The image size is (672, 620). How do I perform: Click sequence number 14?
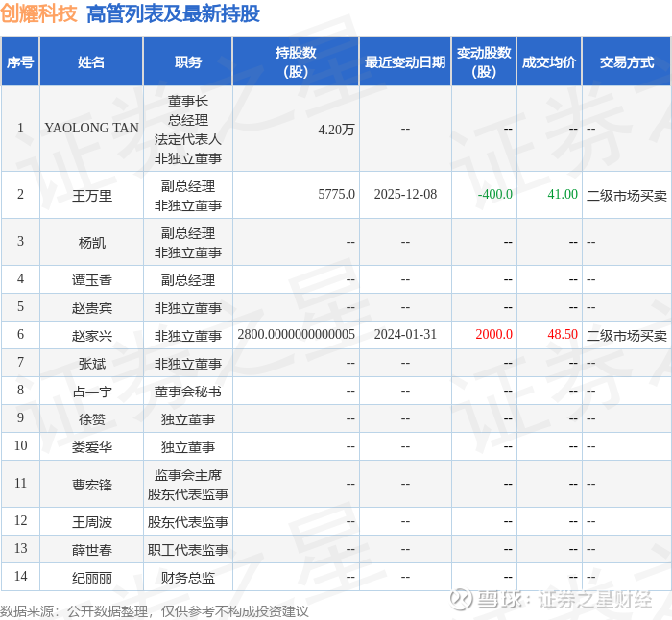point(20,576)
